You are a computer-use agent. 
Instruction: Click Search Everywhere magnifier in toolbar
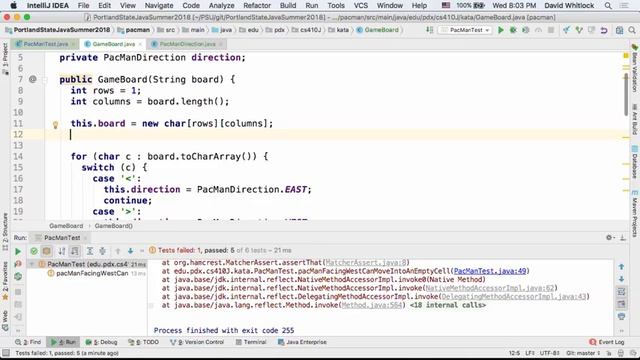point(632,30)
